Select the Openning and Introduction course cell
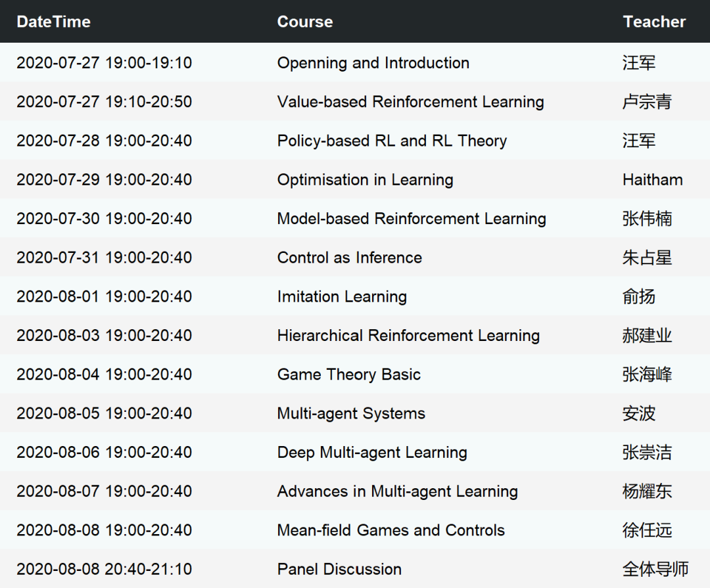 click(x=373, y=63)
